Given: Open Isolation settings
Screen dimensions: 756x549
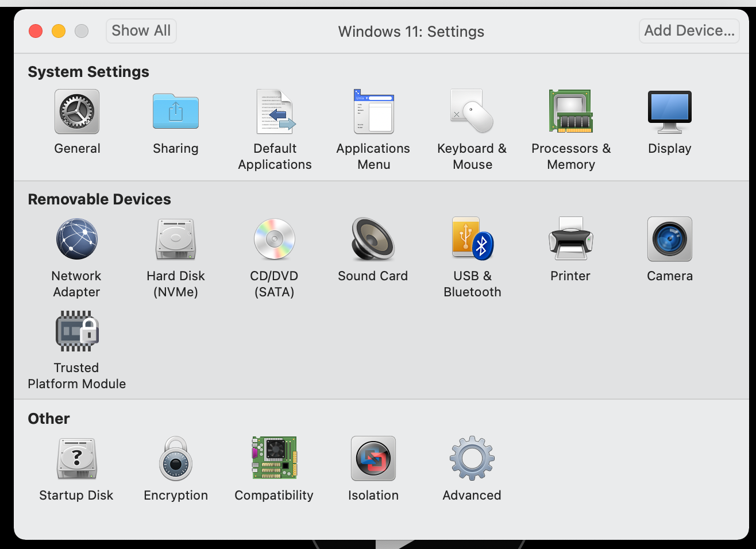Looking at the screenshot, I should (373, 459).
